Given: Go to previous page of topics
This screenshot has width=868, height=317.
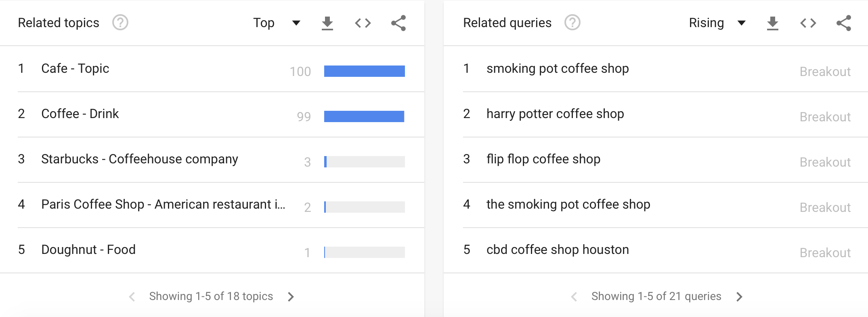Looking at the screenshot, I should pos(132,297).
